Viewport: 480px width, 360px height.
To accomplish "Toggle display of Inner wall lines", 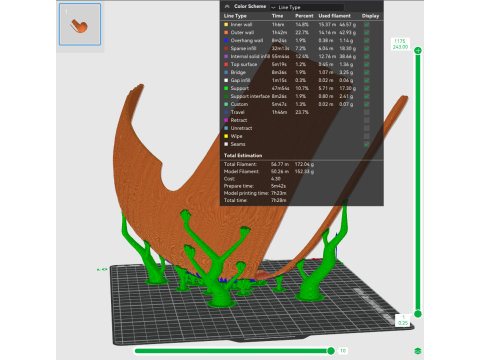I will (367, 25).
